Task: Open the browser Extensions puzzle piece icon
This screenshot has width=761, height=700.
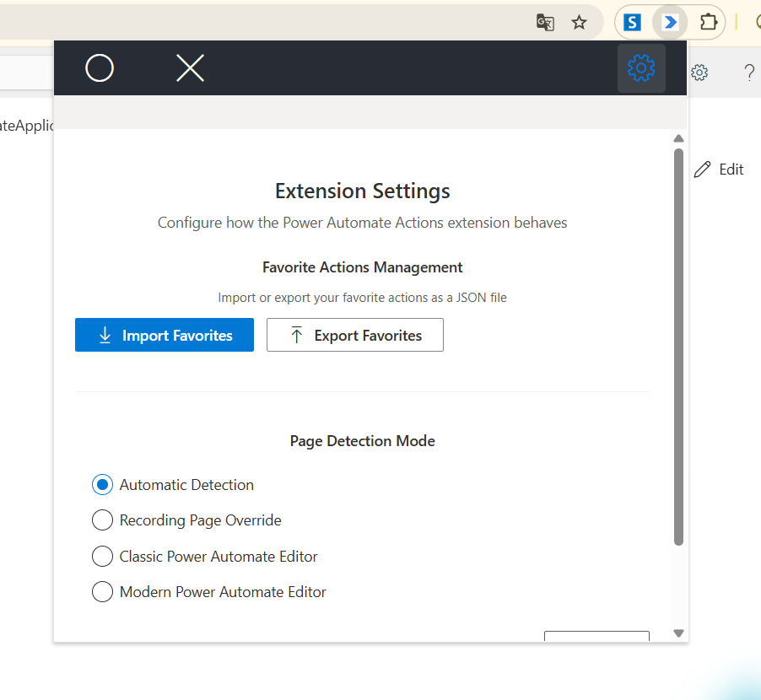Action: [x=709, y=22]
